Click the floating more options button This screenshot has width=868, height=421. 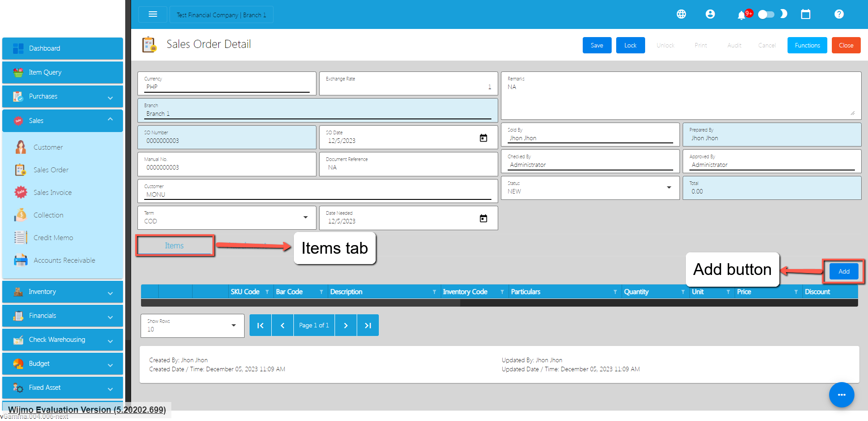click(x=841, y=395)
